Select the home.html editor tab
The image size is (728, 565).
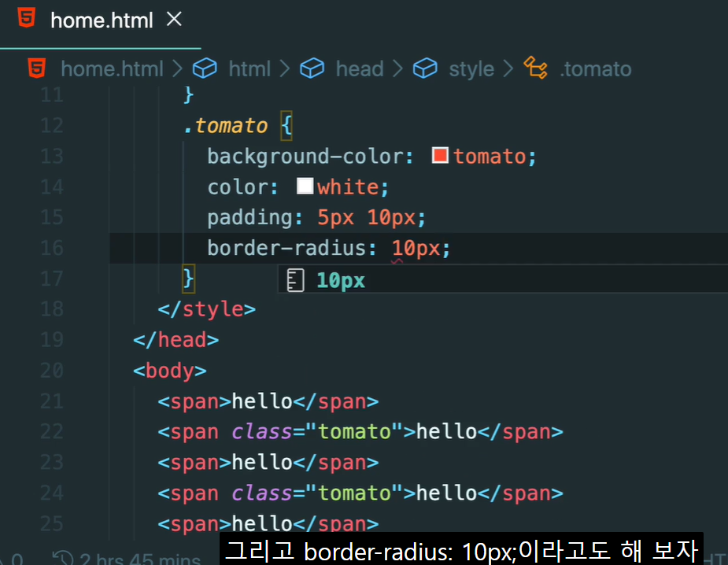(x=100, y=20)
